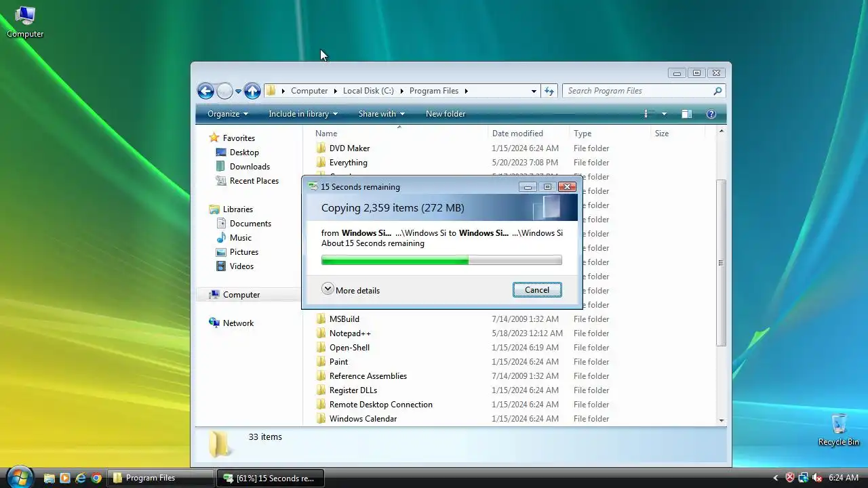Open the Include in library menu

303,114
